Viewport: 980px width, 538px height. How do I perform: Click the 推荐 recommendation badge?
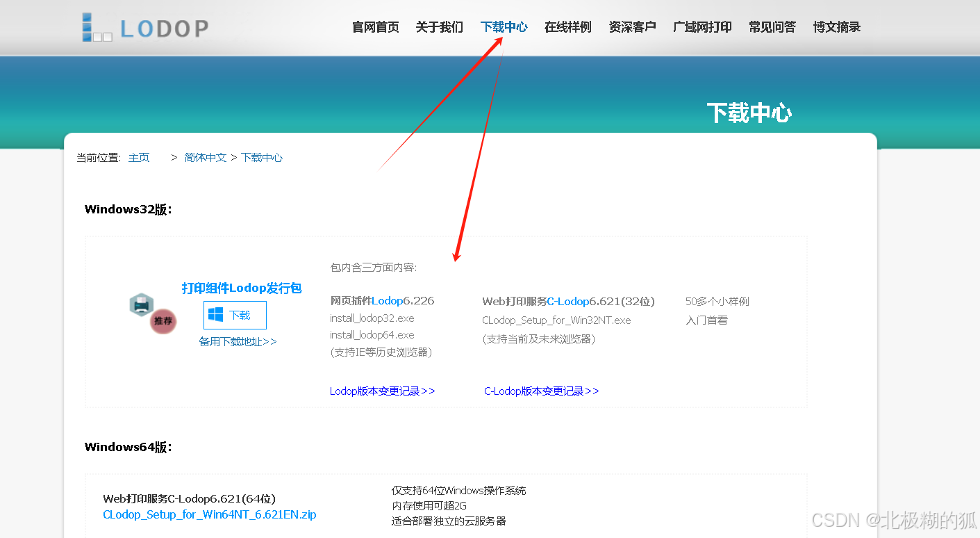pyautogui.click(x=162, y=322)
